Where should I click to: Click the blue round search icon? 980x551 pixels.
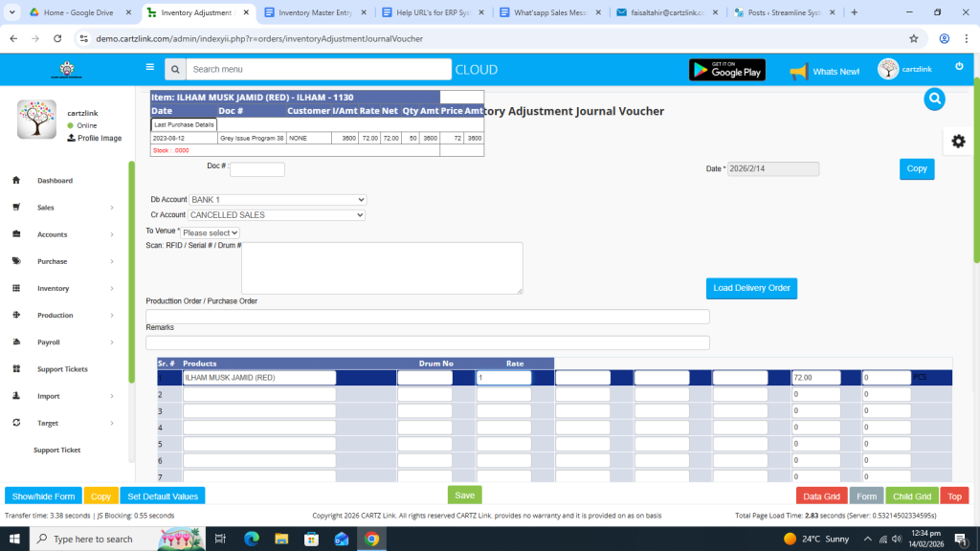coord(935,99)
